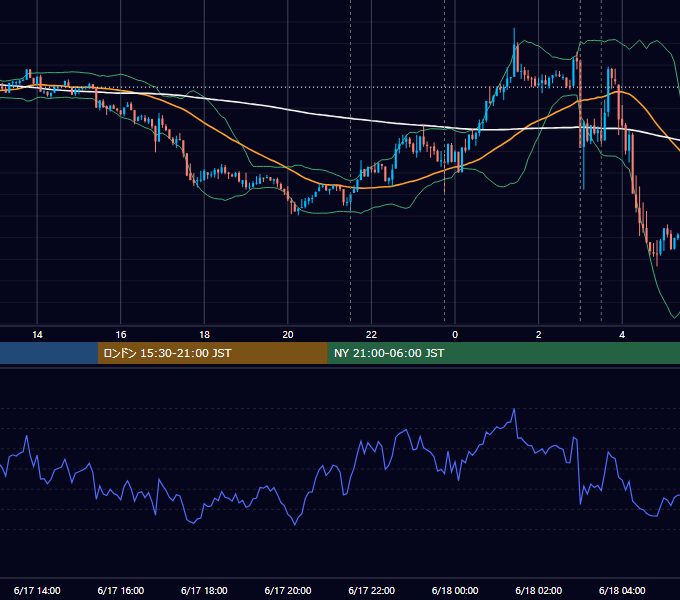
Task: Click the hour label 0 on price chart axis
Action: pyautogui.click(x=455, y=335)
